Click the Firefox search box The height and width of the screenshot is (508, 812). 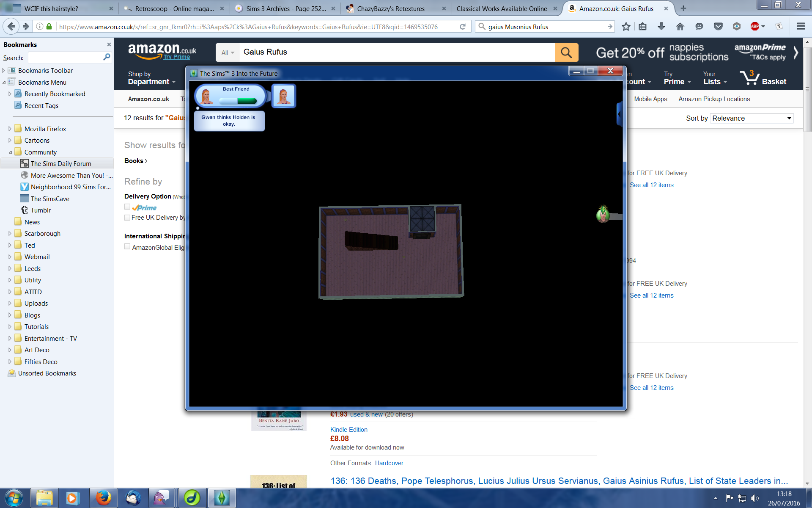click(x=545, y=27)
